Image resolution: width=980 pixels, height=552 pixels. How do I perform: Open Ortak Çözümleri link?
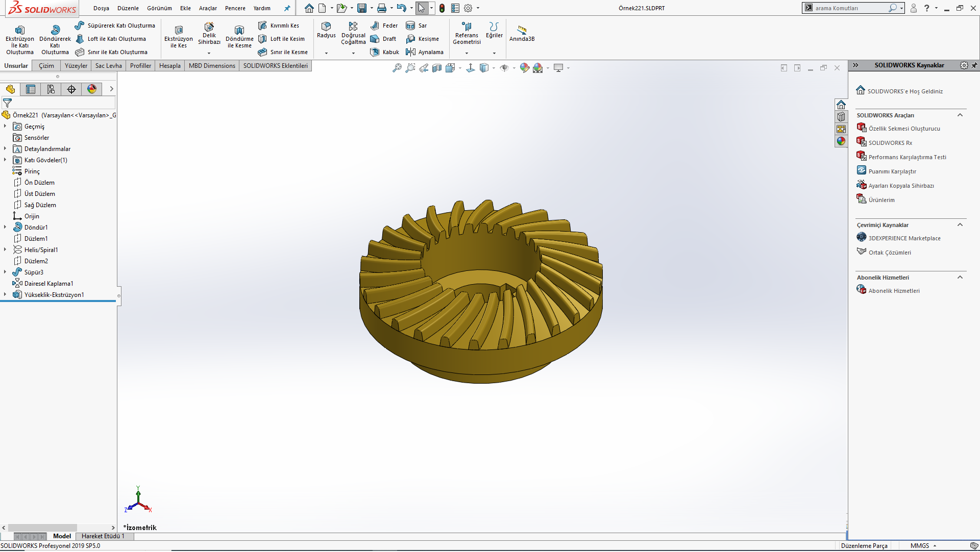pos(890,253)
